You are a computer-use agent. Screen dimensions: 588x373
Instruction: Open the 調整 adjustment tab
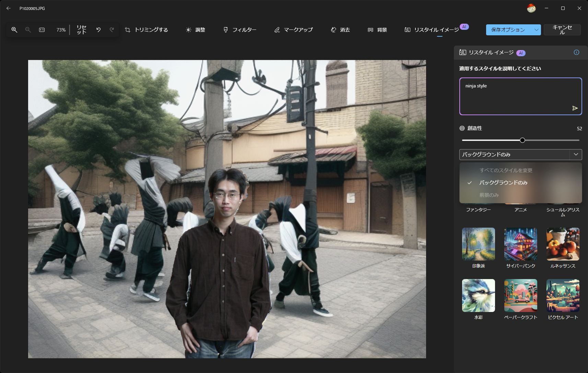[196, 30]
